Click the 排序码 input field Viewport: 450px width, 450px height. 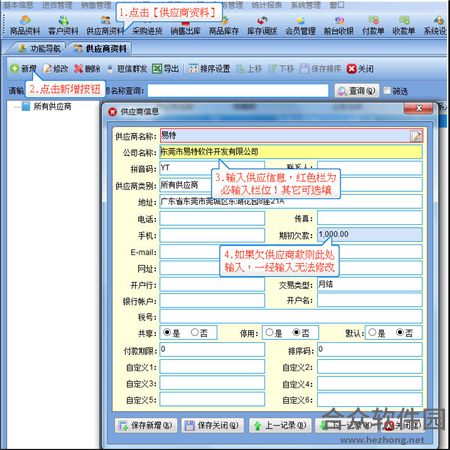pyautogui.click(x=370, y=349)
